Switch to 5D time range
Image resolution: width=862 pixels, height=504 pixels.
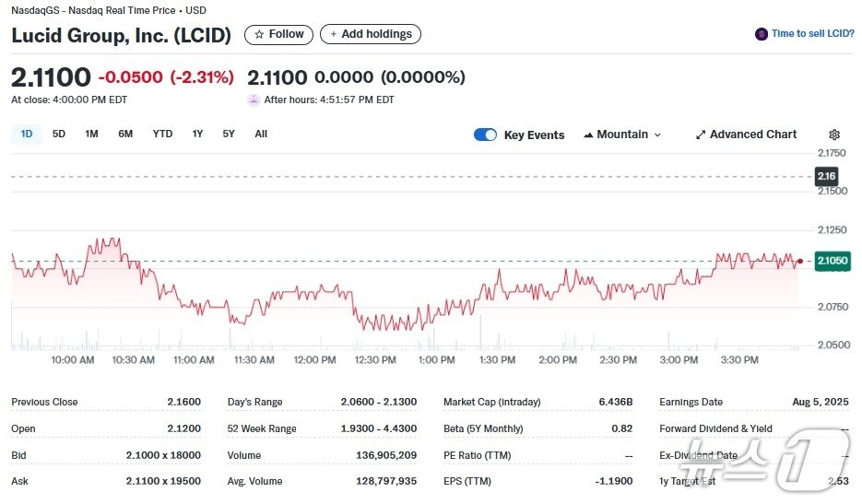click(59, 134)
